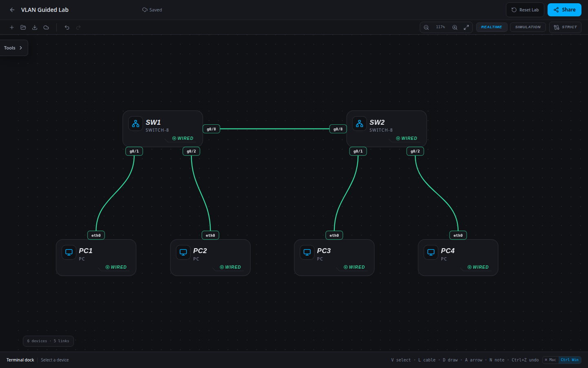This screenshot has height=368, width=588.
Task: Select the Ctrl Win shortcut layout
Action: pos(570,360)
